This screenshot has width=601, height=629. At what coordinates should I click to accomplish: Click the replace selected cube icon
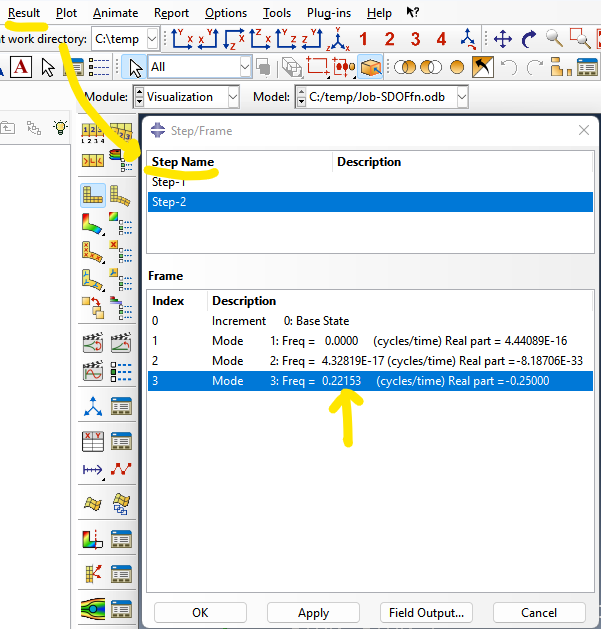[x=370, y=67]
